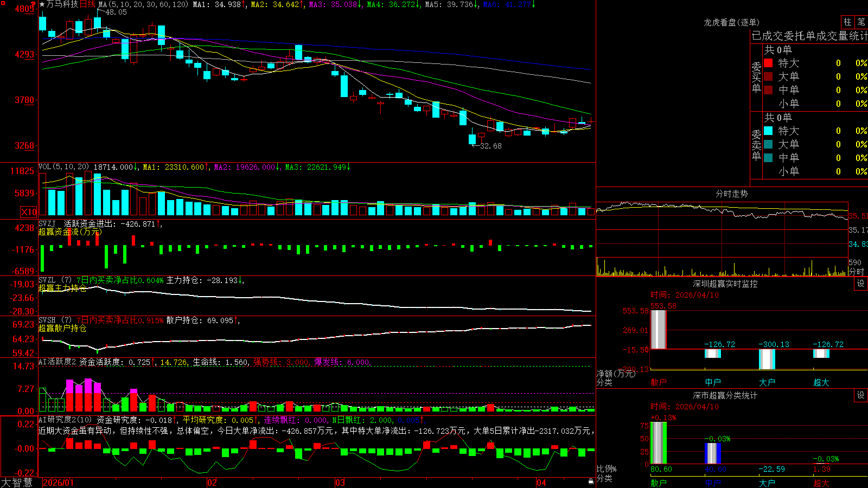
Task: Click the X10 volume scale marker
Action: click(x=29, y=212)
